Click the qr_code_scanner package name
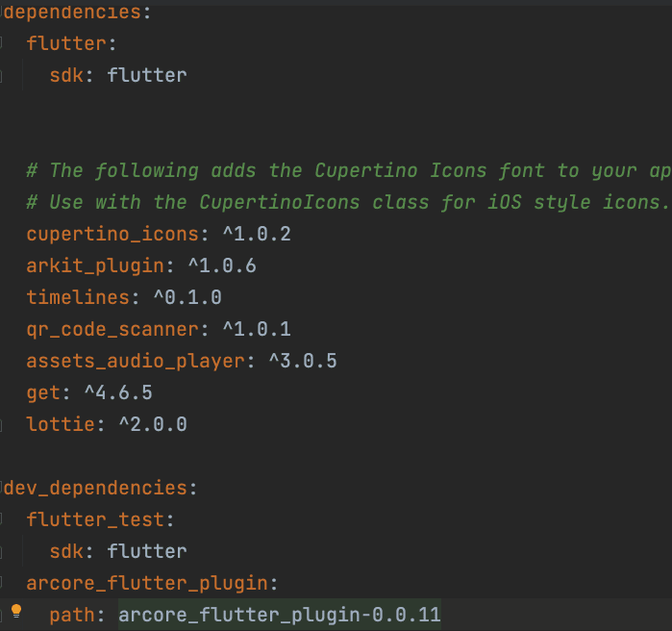This screenshot has width=672, height=631. [x=111, y=329]
